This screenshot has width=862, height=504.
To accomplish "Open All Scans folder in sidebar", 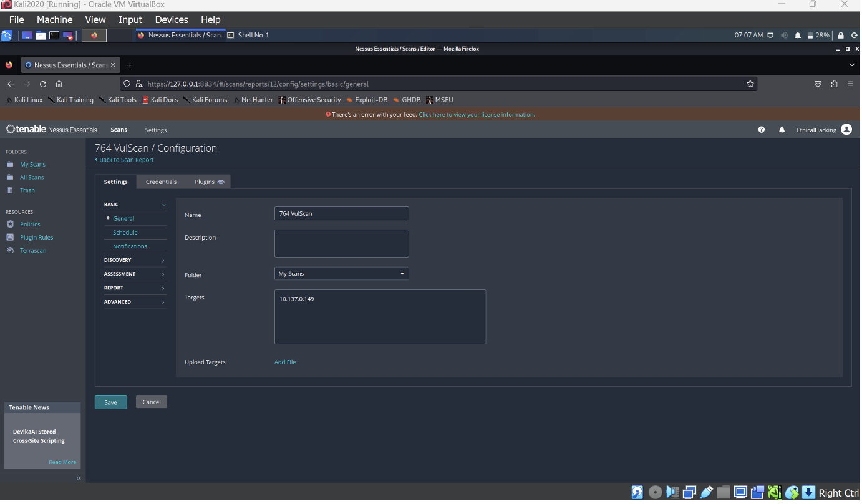I will point(32,178).
